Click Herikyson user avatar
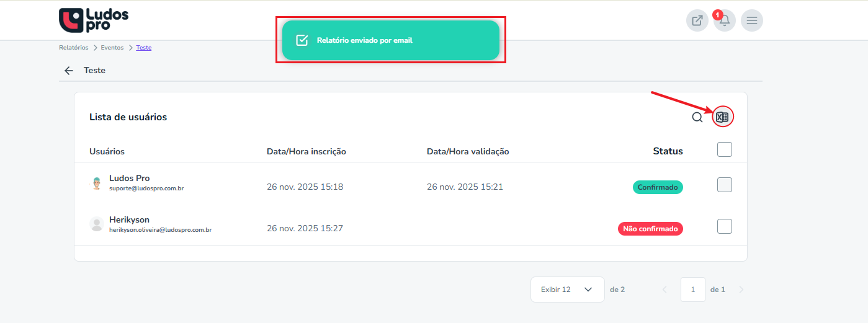 (x=96, y=224)
